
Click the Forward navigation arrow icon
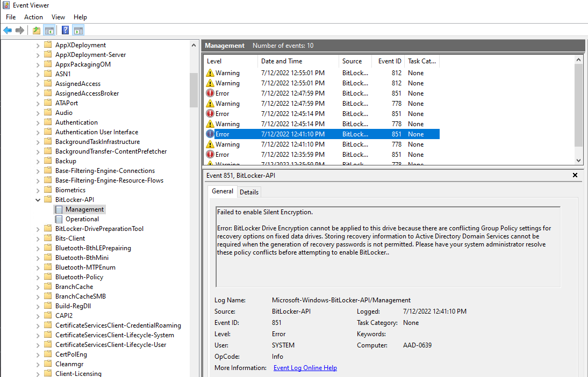tap(20, 30)
